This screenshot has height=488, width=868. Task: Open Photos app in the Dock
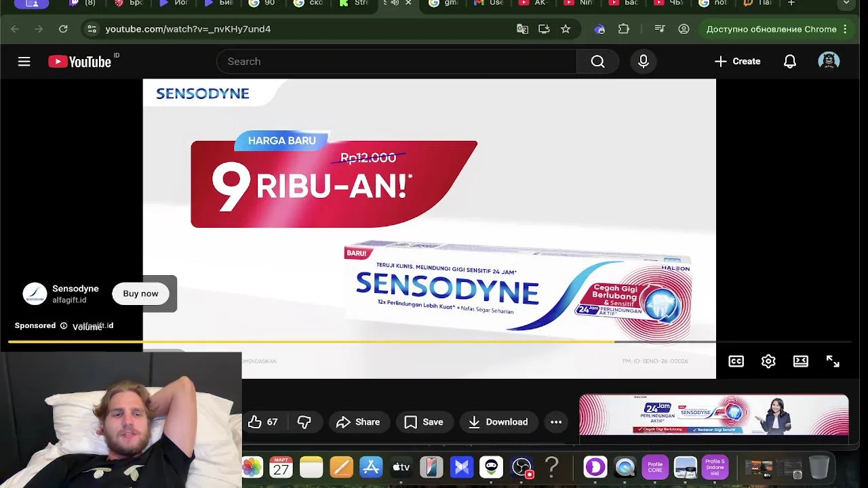(252, 467)
